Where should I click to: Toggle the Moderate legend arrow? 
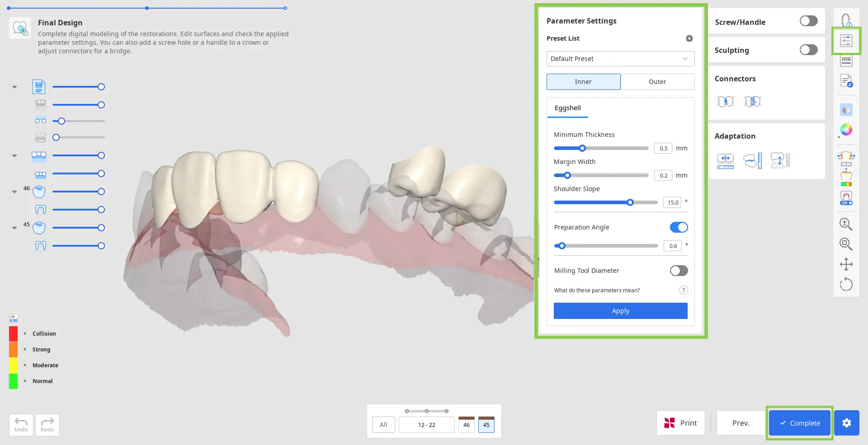(25, 365)
